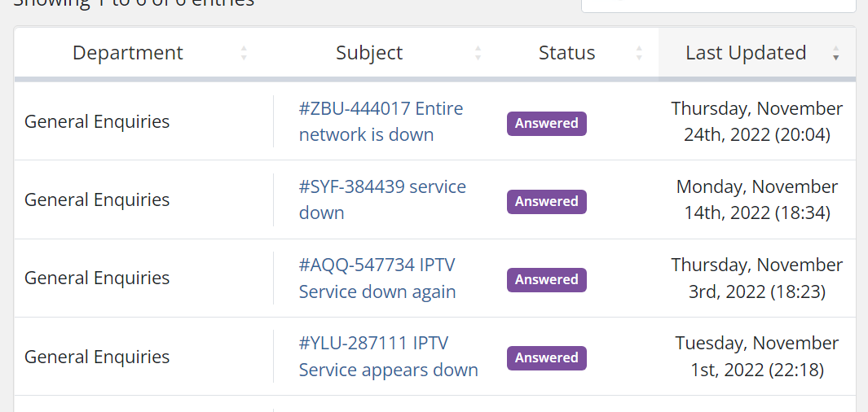868x412 pixels.
Task: Click the Last Updated column header
Action: 746,53
